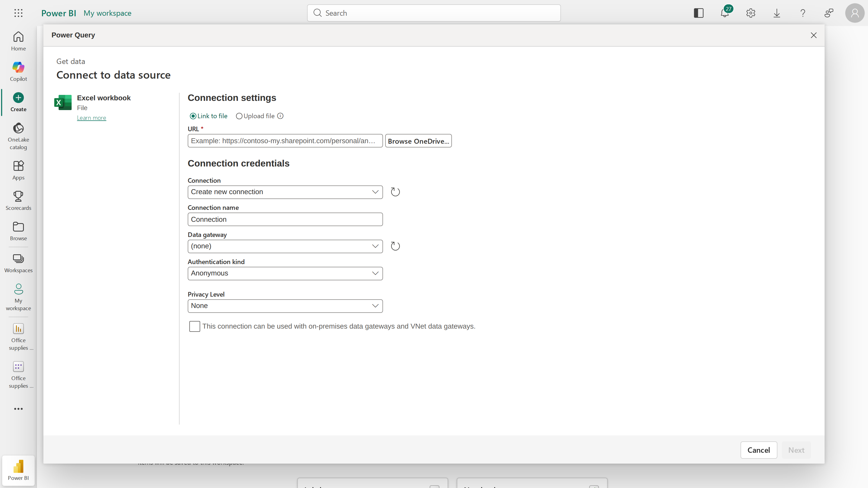Image resolution: width=868 pixels, height=488 pixels.
Task: Select Link to file radio button
Action: pos(193,116)
